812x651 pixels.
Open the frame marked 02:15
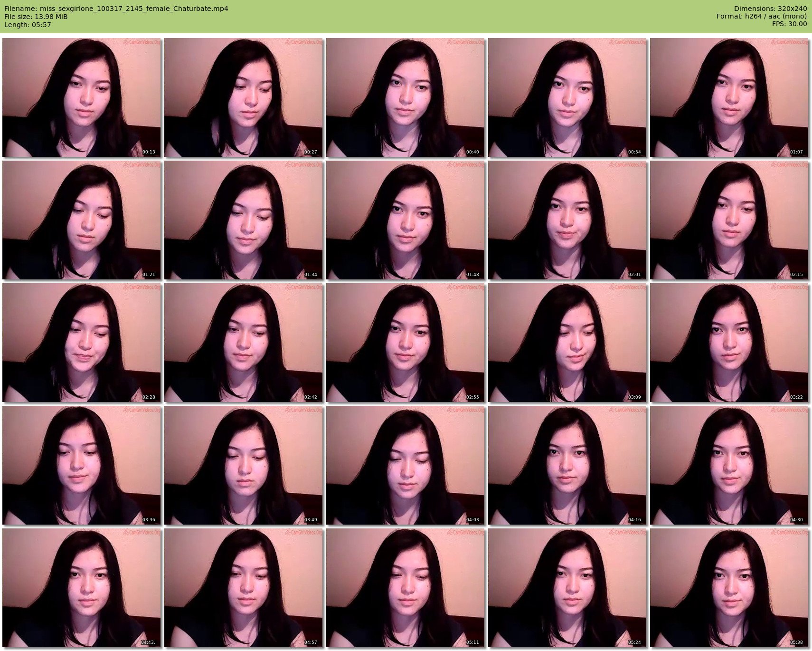point(729,220)
